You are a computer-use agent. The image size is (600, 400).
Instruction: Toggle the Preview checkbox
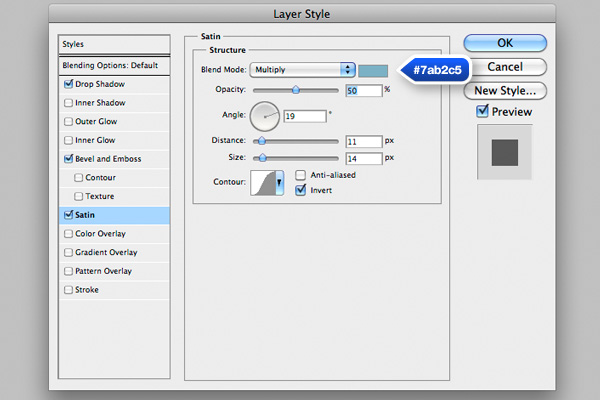click(482, 112)
